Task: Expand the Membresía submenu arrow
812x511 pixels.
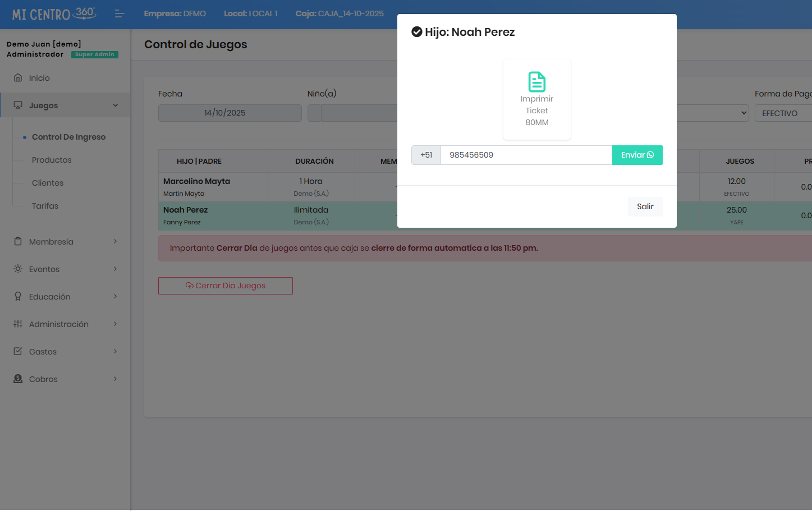Action: pos(116,242)
